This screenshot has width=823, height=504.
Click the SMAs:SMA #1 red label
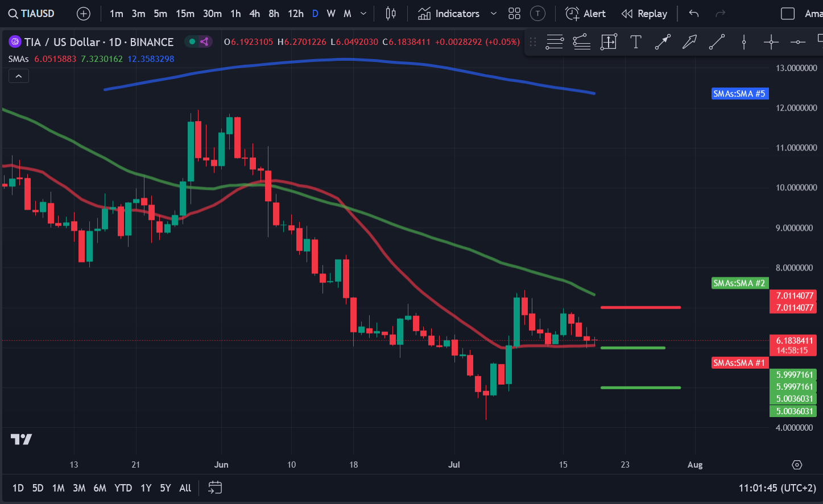tap(740, 363)
